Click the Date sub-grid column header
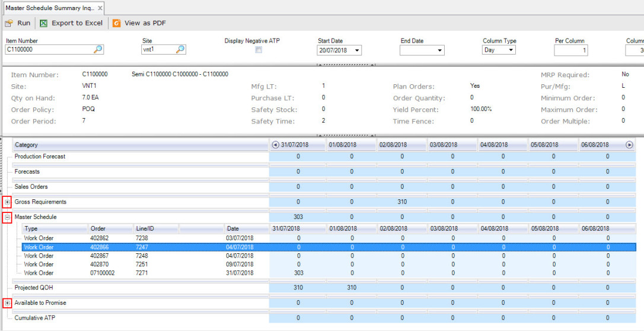The width and height of the screenshot is (644, 331). [x=246, y=229]
